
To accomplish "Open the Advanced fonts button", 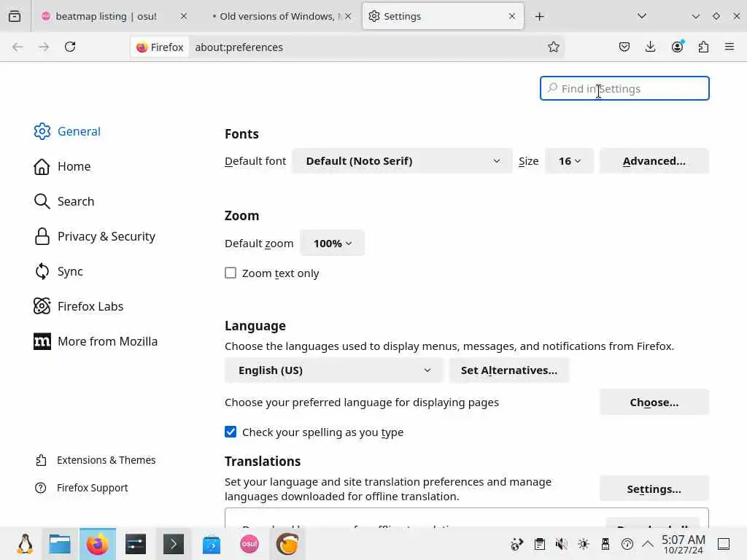I will [x=654, y=161].
